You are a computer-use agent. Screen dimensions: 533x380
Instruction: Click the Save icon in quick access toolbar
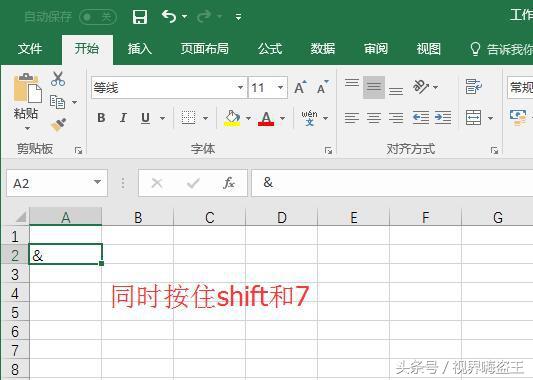pos(140,17)
